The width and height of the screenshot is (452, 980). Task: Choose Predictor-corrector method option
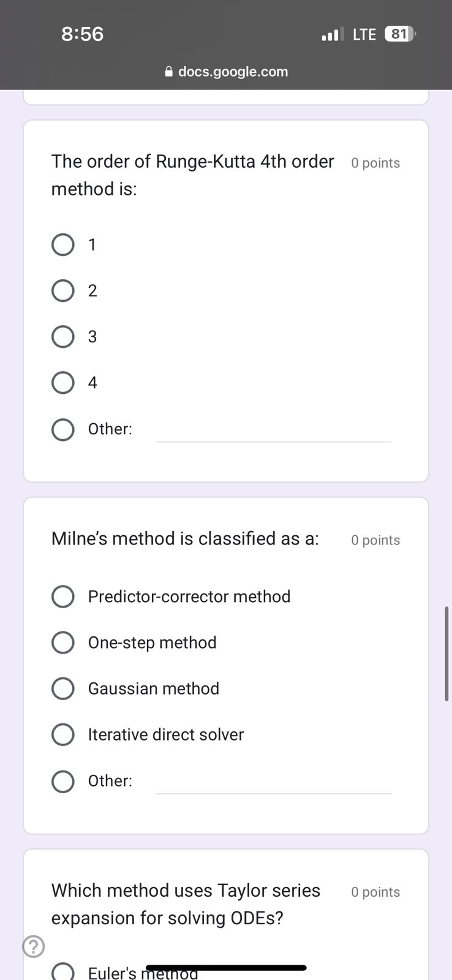click(62, 596)
